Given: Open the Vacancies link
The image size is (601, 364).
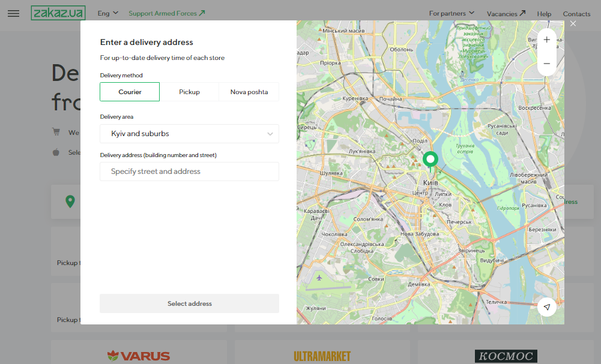Looking at the screenshot, I should pyautogui.click(x=506, y=14).
